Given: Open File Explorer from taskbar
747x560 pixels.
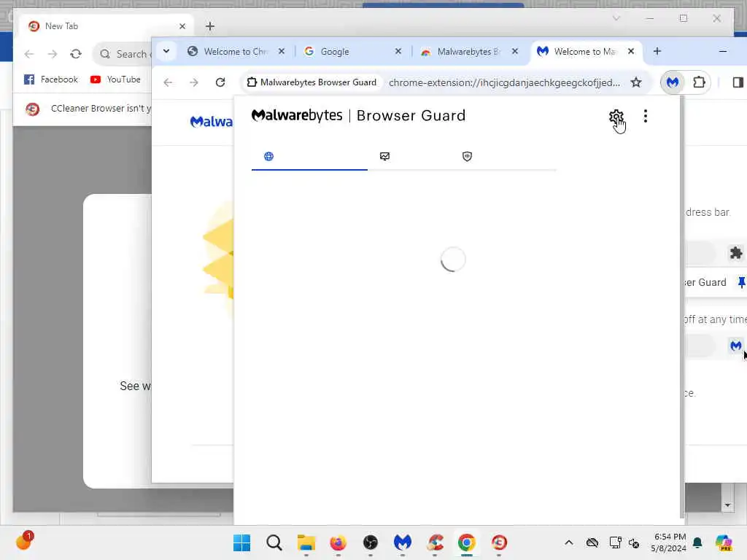Looking at the screenshot, I should pos(306,542).
